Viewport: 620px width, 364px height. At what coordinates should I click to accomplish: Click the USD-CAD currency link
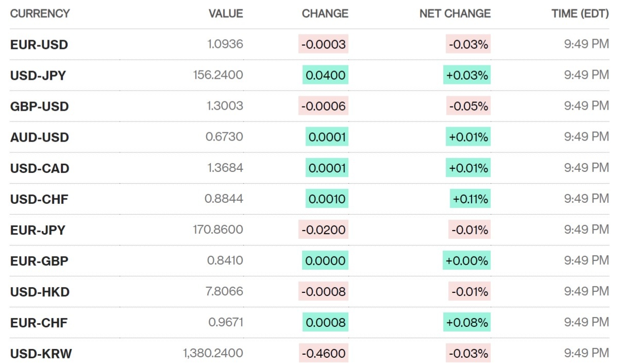coord(40,168)
